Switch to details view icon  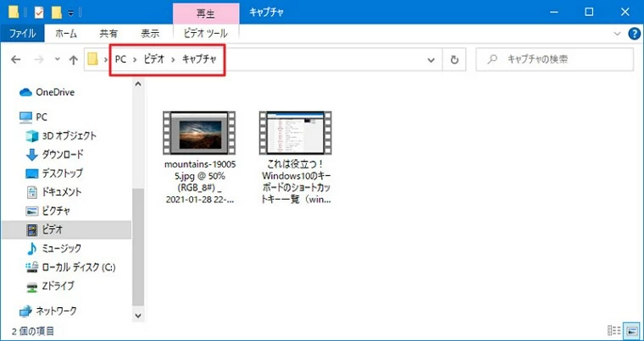point(613,331)
